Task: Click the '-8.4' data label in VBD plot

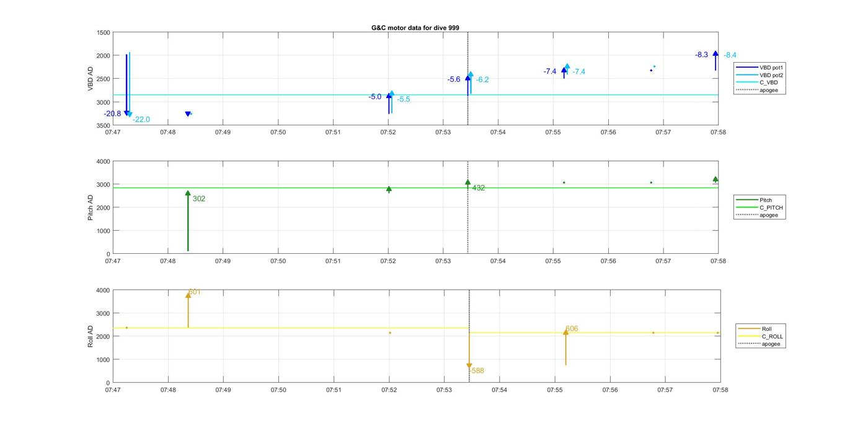Action: tap(730, 55)
